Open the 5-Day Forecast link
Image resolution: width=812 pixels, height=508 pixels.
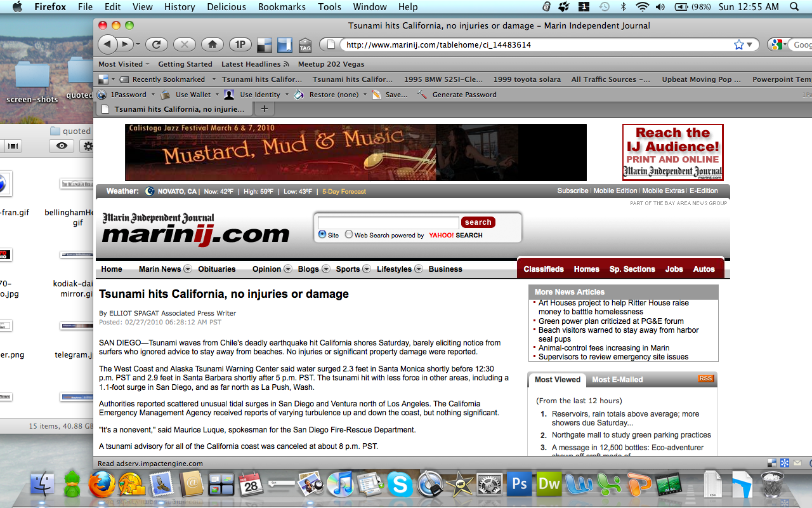(344, 191)
